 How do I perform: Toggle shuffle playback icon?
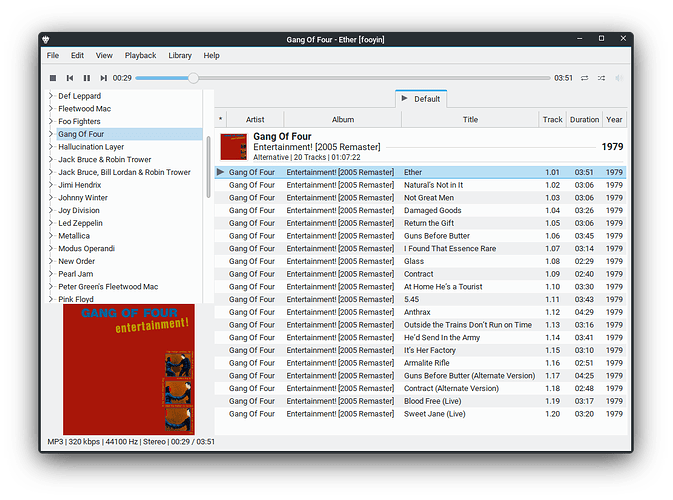coord(601,78)
